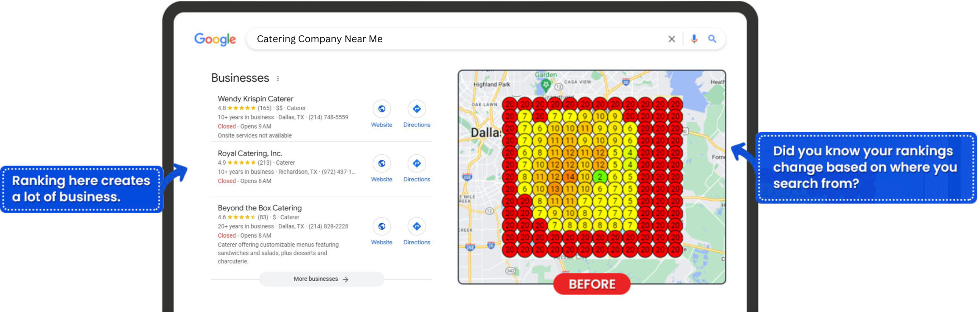Click the (165) reviews count for Wendy Krispin
The height and width of the screenshot is (313, 980).
265,108
